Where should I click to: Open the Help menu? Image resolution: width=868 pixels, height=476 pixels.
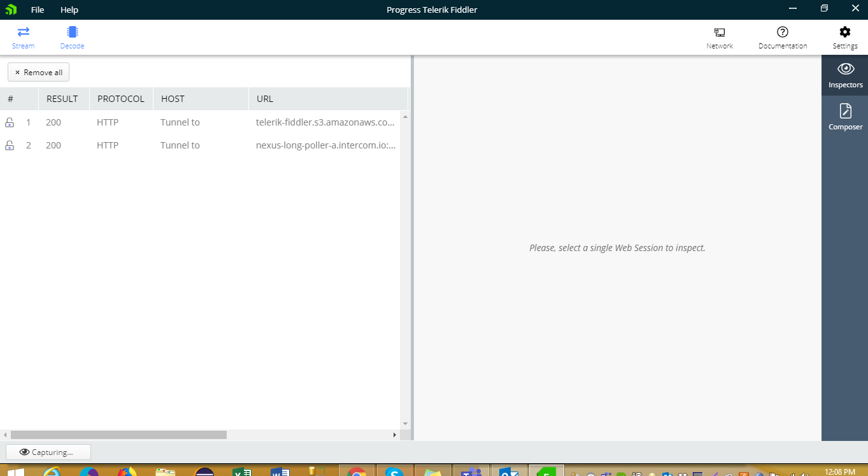[x=69, y=10]
